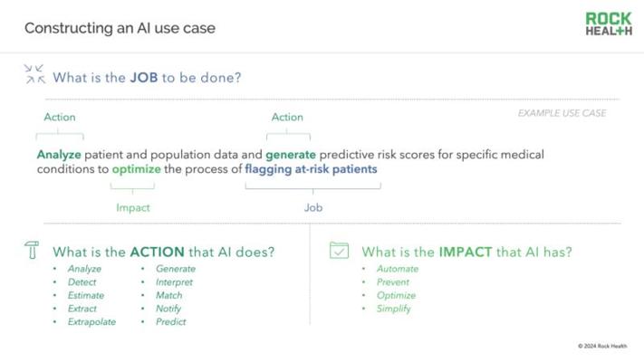Click the Rock Health logo
The height and width of the screenshot is (362, 644).
pos(608,24)
